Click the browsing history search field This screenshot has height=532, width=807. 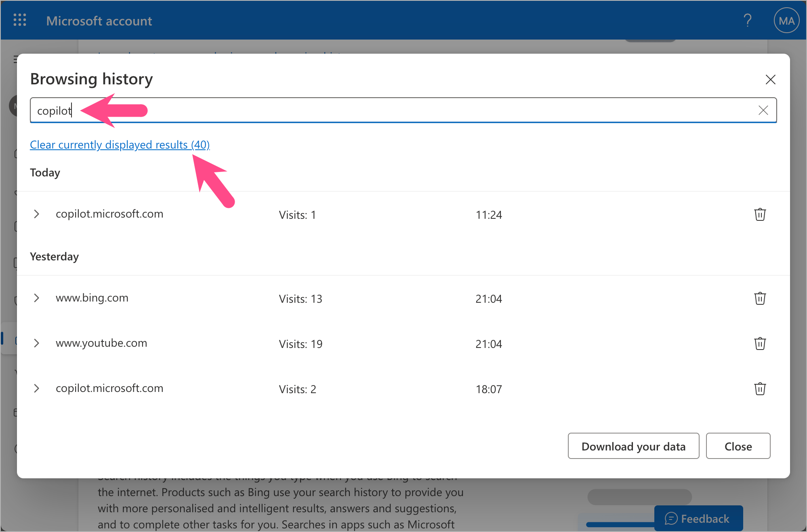pos(404,110)
